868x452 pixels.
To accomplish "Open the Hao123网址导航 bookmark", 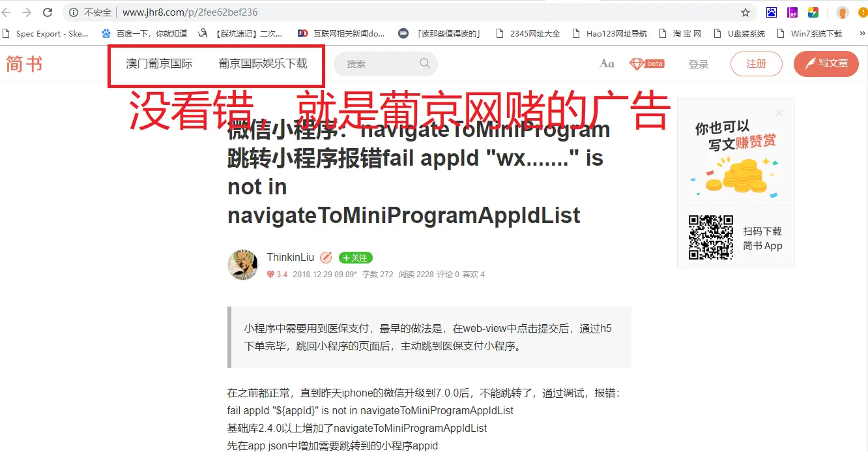I will 609,33.
